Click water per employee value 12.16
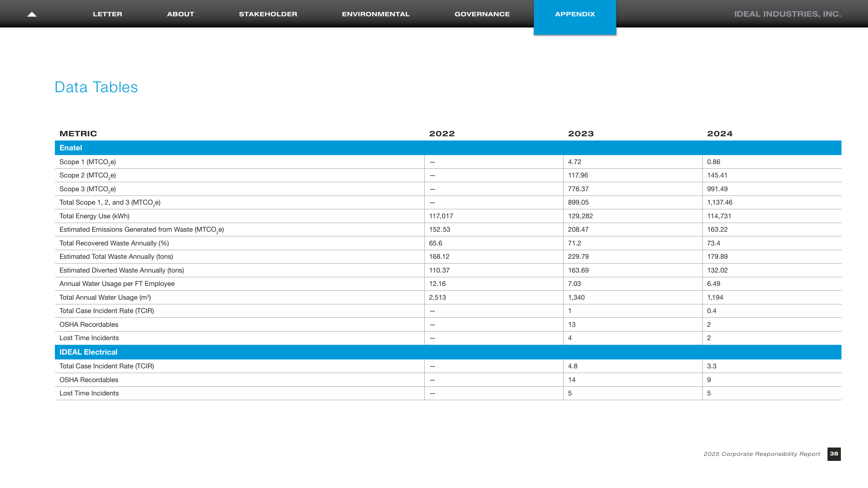868x488 pixels. [437, 284]
